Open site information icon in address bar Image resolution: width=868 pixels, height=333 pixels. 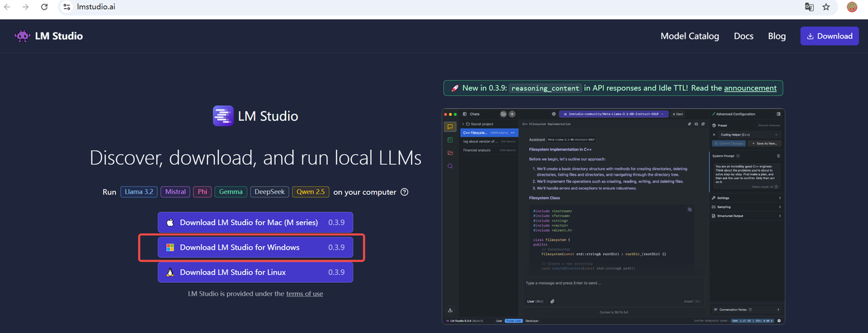tap(66, 7)
